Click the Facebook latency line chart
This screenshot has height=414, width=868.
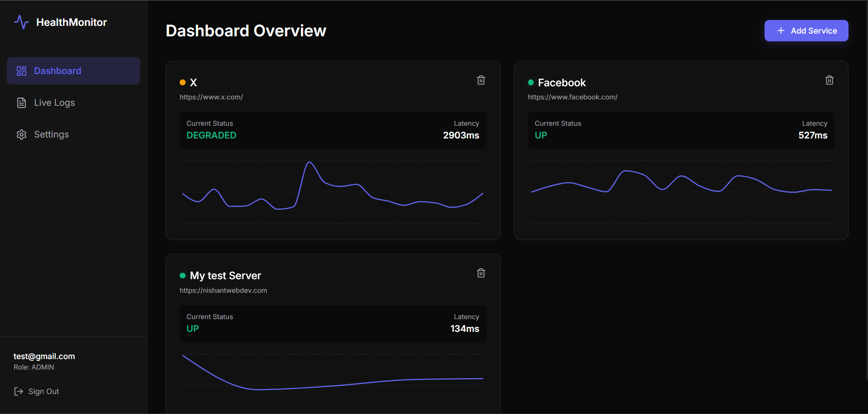pyautogui.click(x=681, y=192)
